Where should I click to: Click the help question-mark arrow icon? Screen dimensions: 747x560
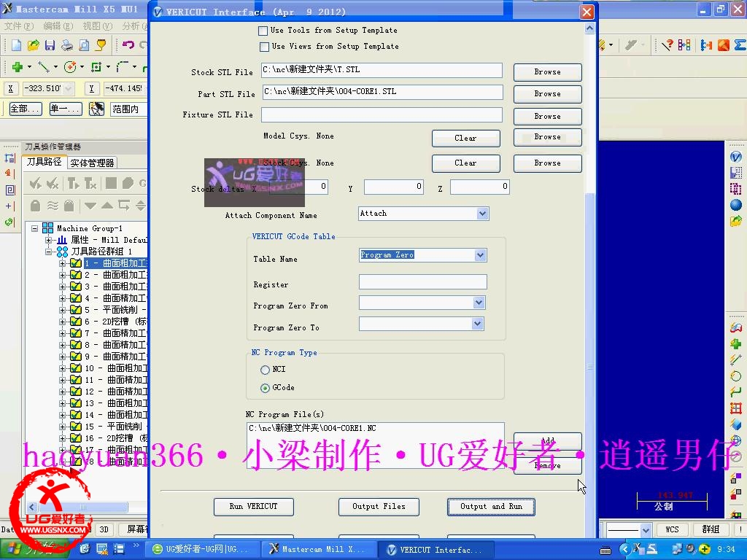[x=667, y=45]
